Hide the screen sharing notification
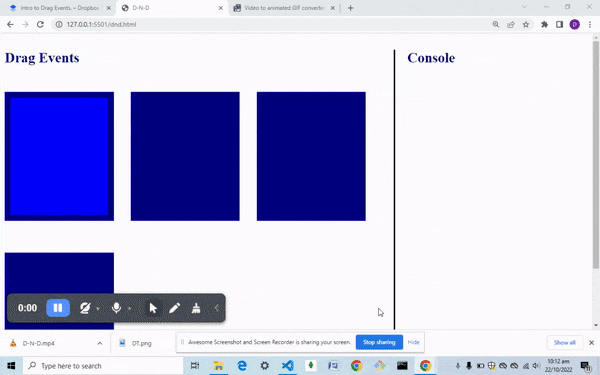Screen dimensions: 600x375 [414, 342]
